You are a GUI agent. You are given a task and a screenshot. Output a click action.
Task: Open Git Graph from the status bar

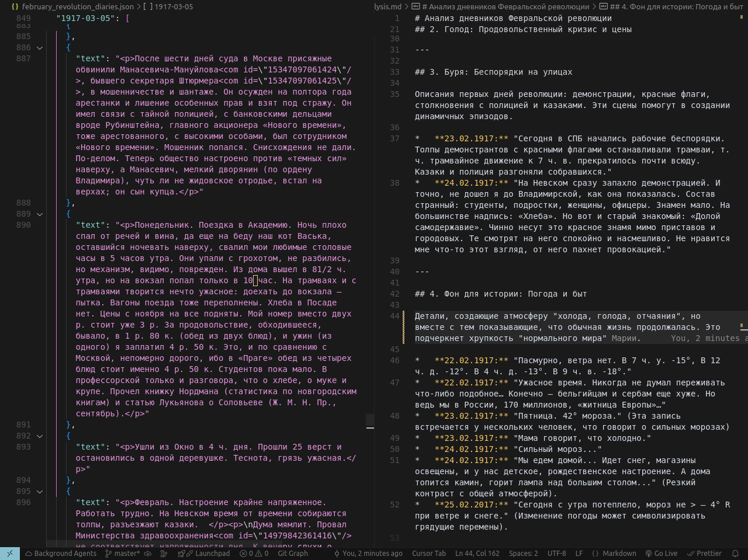click(293, 554)
